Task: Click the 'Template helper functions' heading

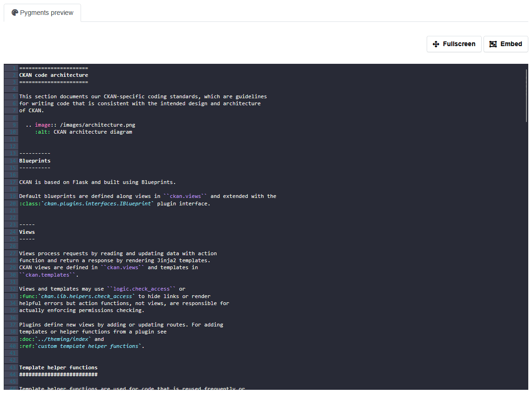Action: tap(58, 367)
